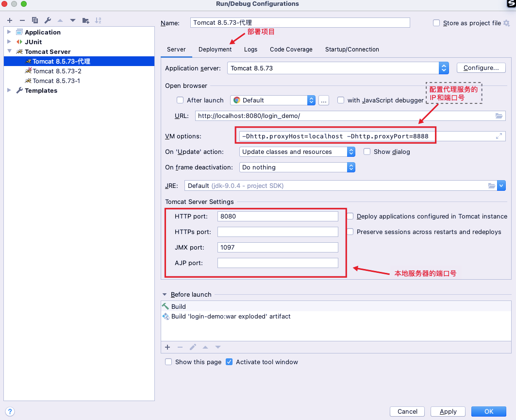The height and width of the screenshot is (420, 516).
Task: Open edit templates wrench icon
Action: [48, 20]
